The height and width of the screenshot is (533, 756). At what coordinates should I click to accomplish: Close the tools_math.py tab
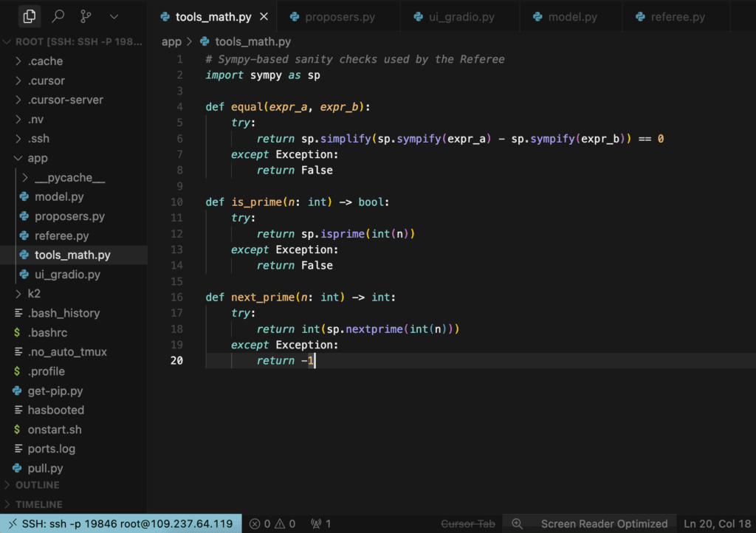tap(264, 16)
